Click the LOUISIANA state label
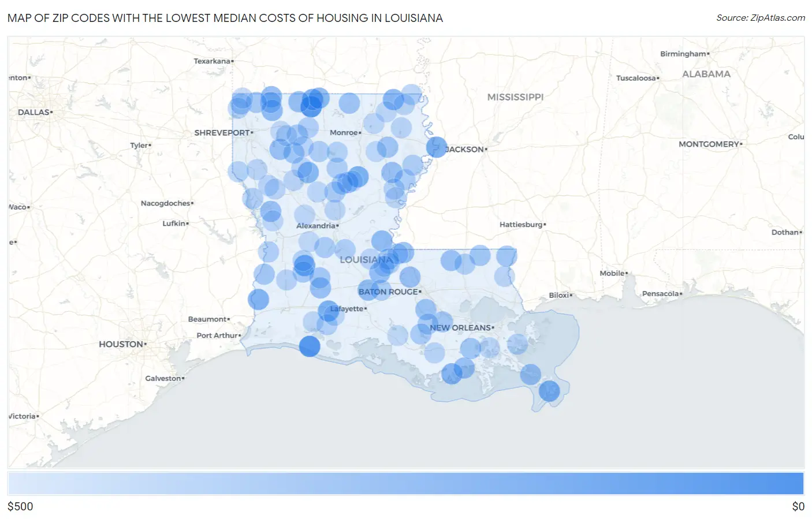 coord(366,260)
